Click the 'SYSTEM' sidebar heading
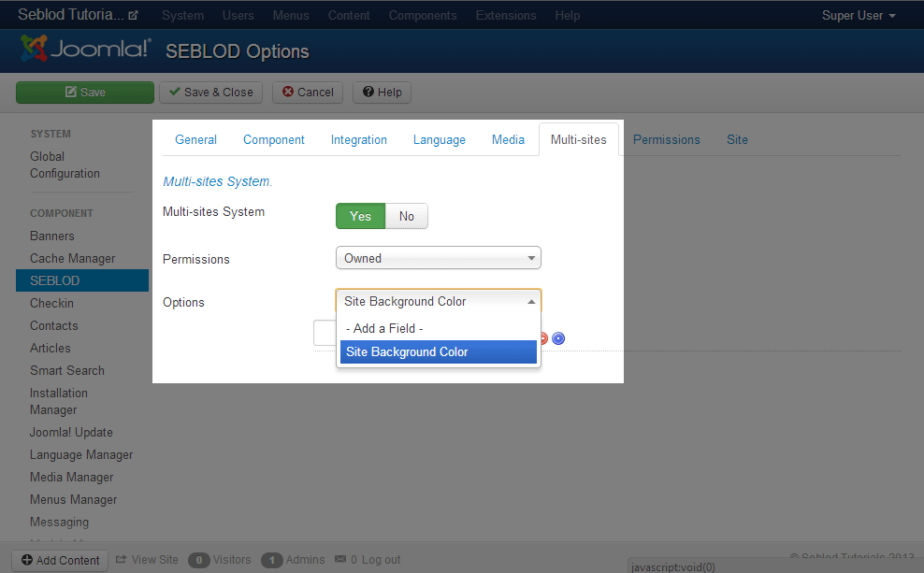 tap(51, 134)
